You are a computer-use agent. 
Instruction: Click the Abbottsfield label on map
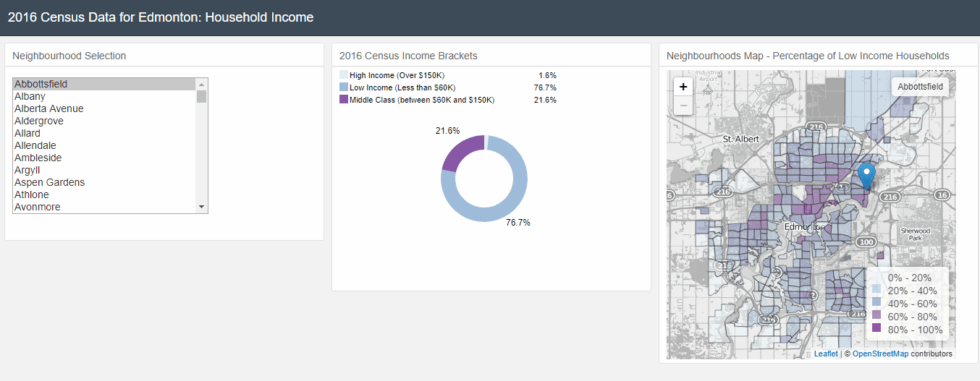tap(920, 87)
